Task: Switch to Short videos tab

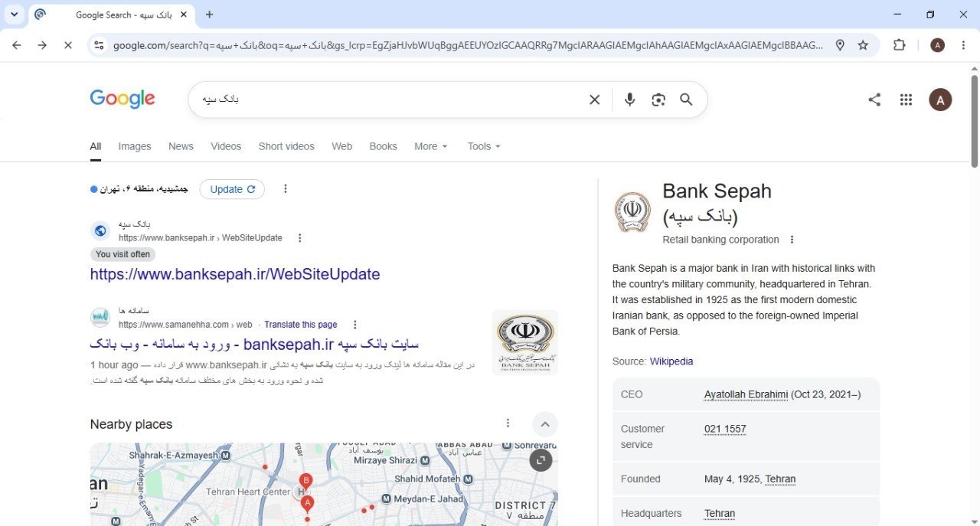Action: (x=286, y=146)
